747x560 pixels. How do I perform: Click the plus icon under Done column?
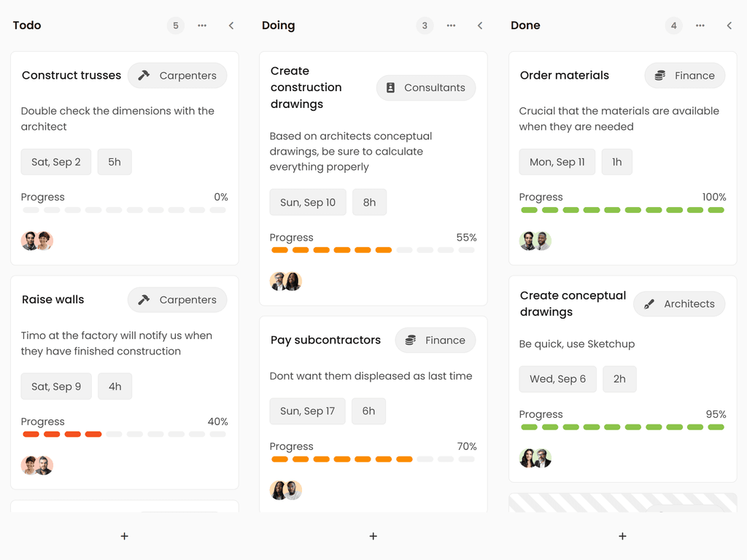(x=622, y=536)
